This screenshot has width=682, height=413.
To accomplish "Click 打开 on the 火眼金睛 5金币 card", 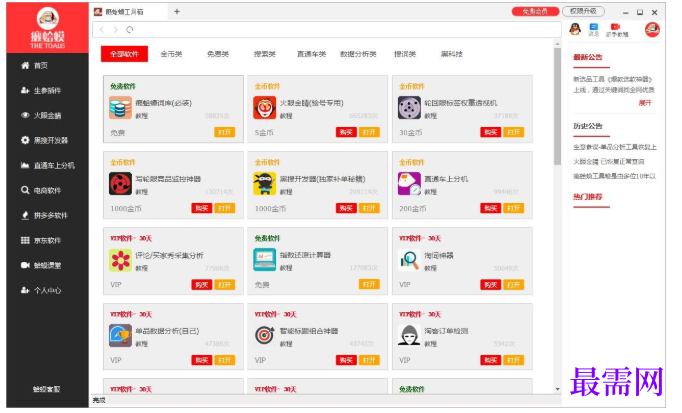I will tap(369, 132).
